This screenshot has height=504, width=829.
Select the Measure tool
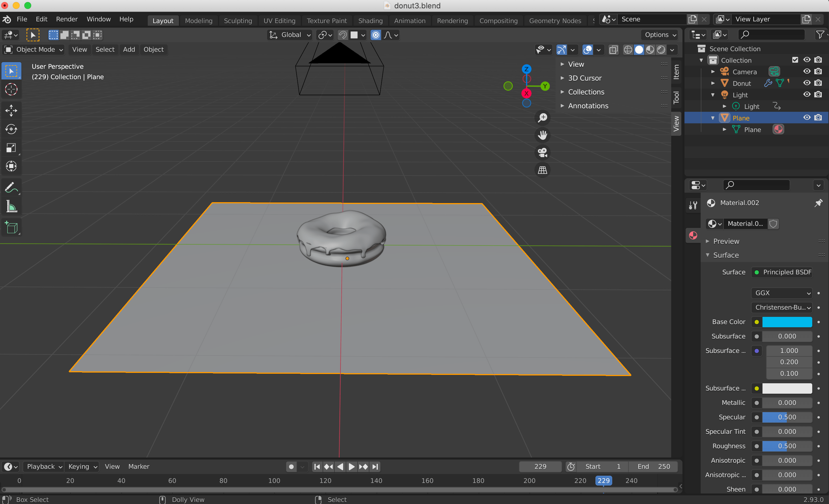pos(11,206)
